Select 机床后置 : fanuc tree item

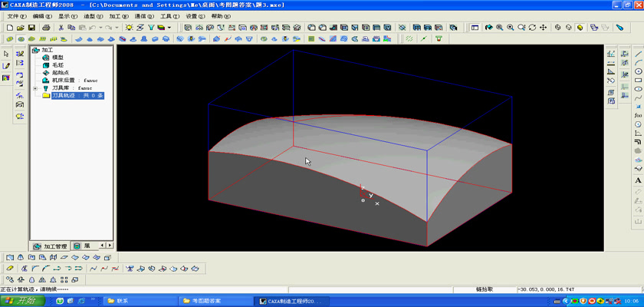pos(75,81)
